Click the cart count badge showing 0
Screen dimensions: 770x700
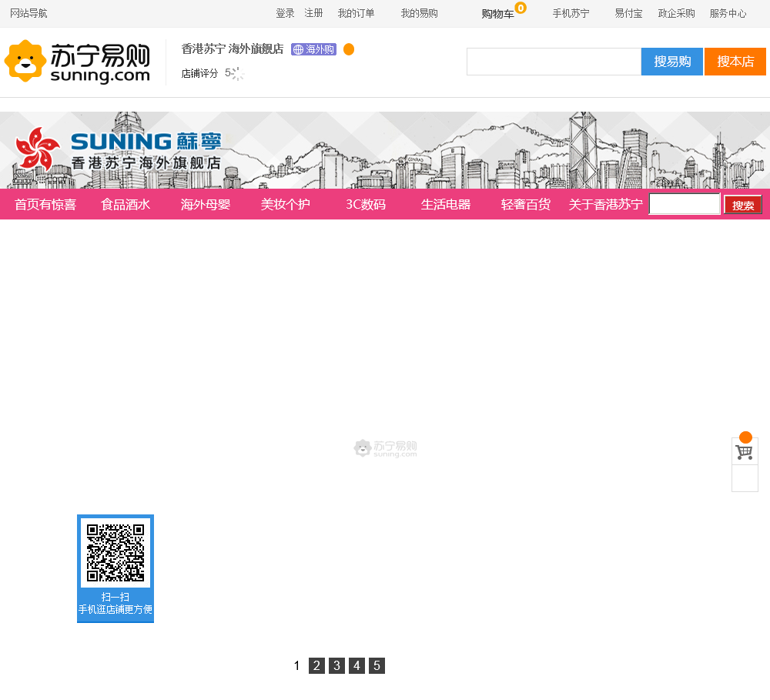click(x=521, y=8)
